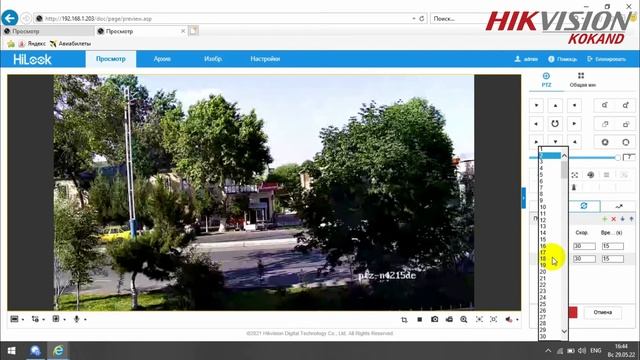The height and width of the screenshot is (360, 640).
Task: Start auto-scan with the circular arrow button
Action: [555, 124]
